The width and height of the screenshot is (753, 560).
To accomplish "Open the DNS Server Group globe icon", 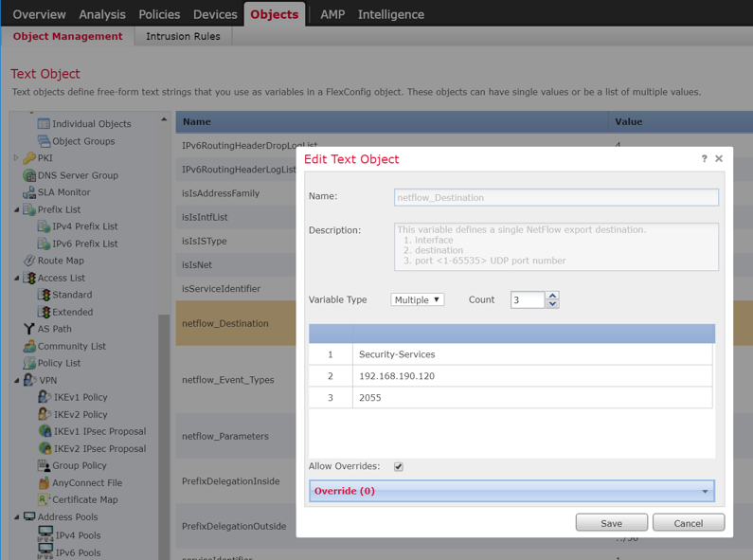I will (x=29, y=175).
